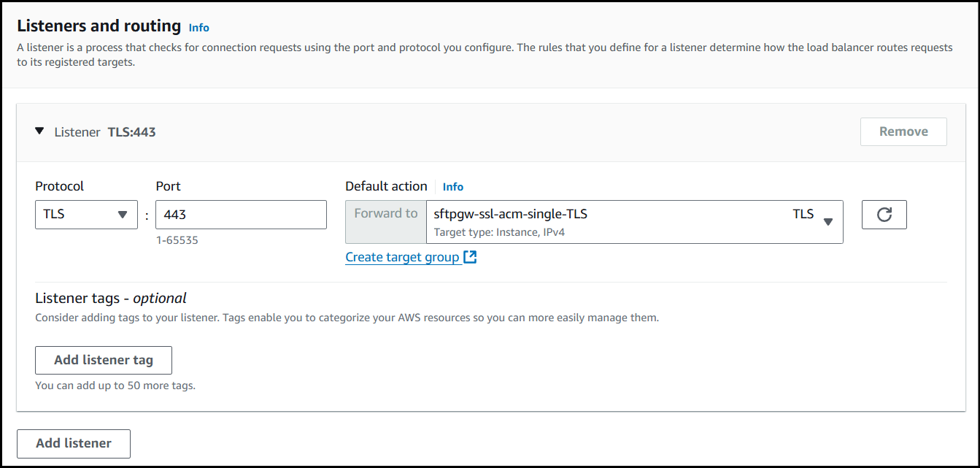Click the Add listener tag button
This screenshot has height=468, width=980.
tap(104, 360)
